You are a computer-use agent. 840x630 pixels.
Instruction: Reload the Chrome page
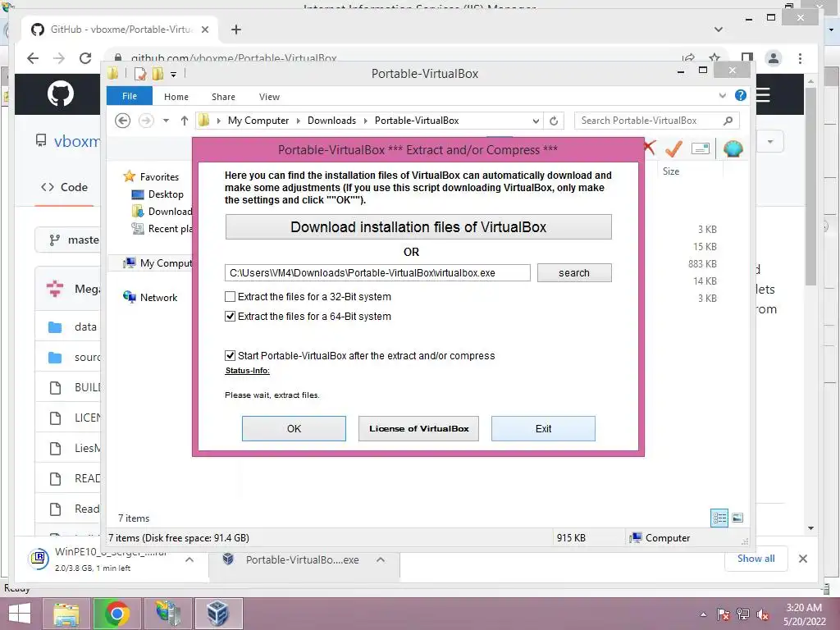point(85,58)
